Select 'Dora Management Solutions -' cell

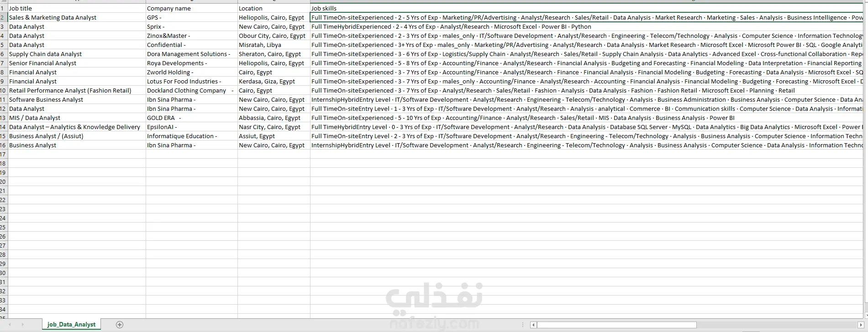point(192,54)
